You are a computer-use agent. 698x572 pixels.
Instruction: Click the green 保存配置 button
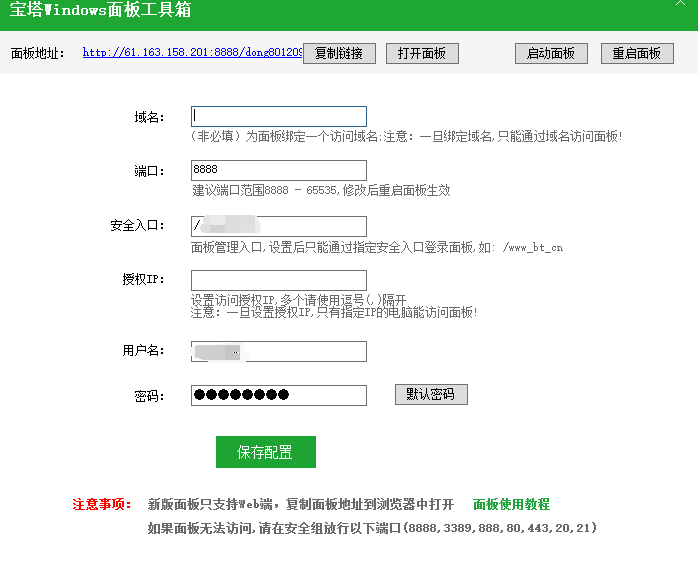tap(266, 452)
